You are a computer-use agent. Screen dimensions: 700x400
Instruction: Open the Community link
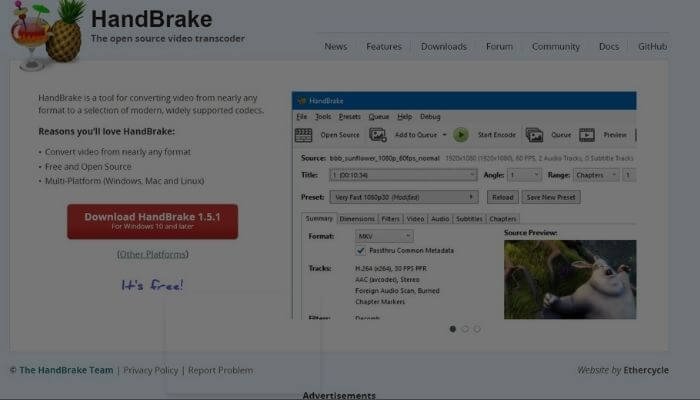click(556, 46)
